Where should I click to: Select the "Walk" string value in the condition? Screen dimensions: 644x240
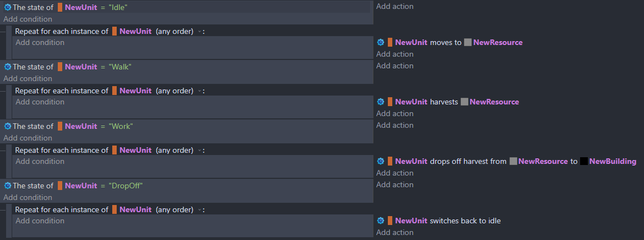coord(120,67)
